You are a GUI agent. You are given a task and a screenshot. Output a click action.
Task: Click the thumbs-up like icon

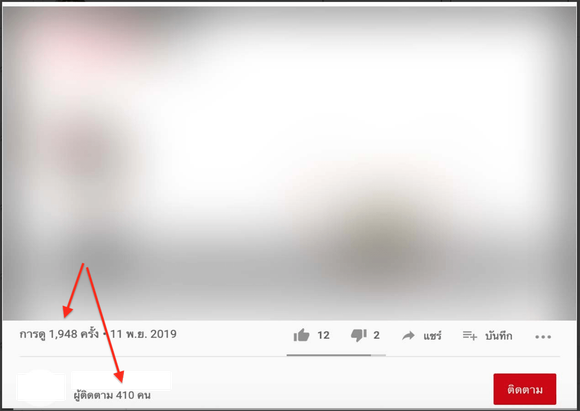pyautogui.click(x=301, y=335)
